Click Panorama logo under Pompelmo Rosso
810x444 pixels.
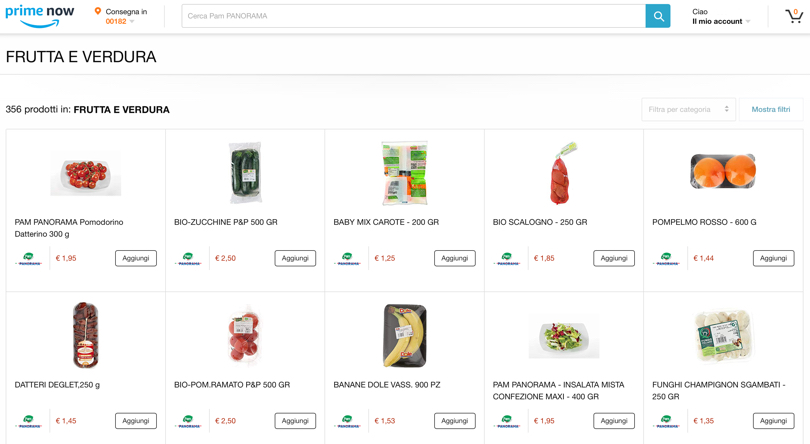tap(666, 259)
